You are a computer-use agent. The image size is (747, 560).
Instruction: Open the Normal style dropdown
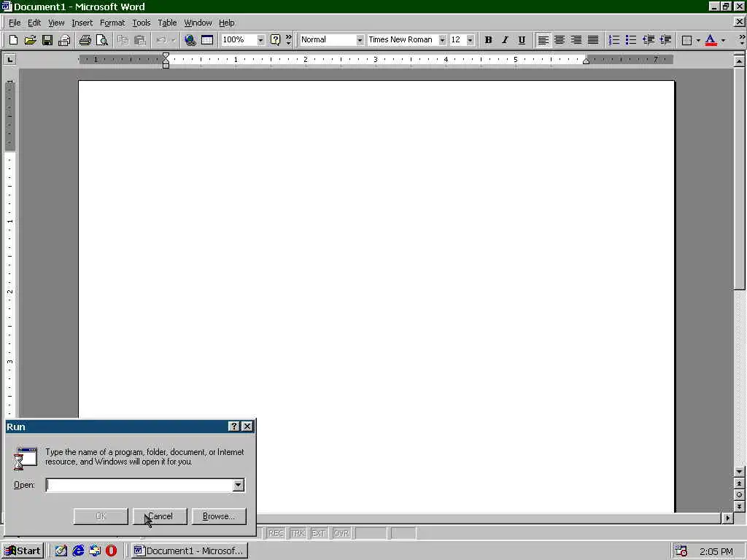tap(360, 40)
